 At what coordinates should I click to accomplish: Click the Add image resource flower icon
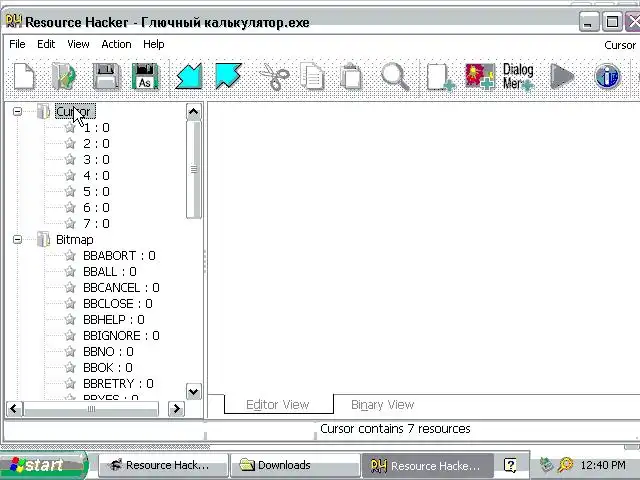[x=480, y=76]
